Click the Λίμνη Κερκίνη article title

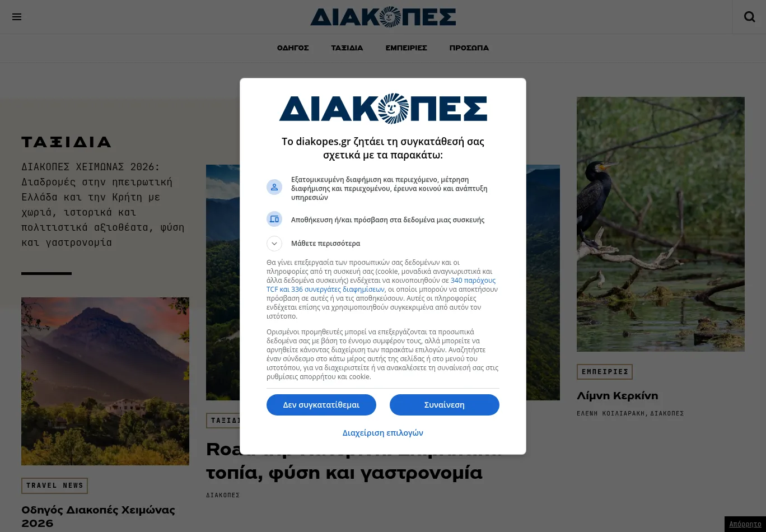[x=618, y=396]
